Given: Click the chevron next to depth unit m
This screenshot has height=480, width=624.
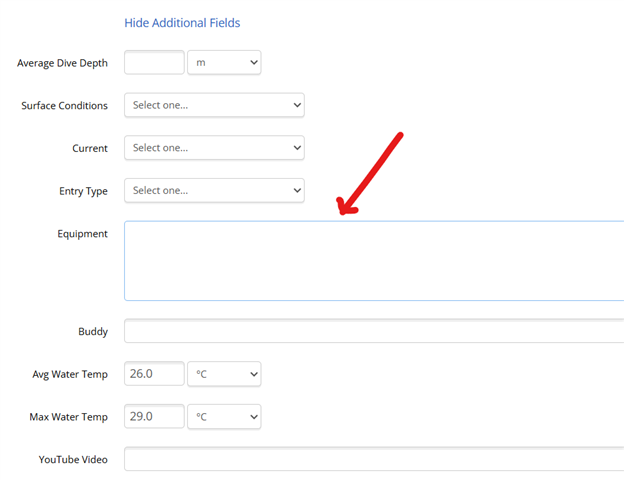Looking at the screenshot, I should [254, 62].
